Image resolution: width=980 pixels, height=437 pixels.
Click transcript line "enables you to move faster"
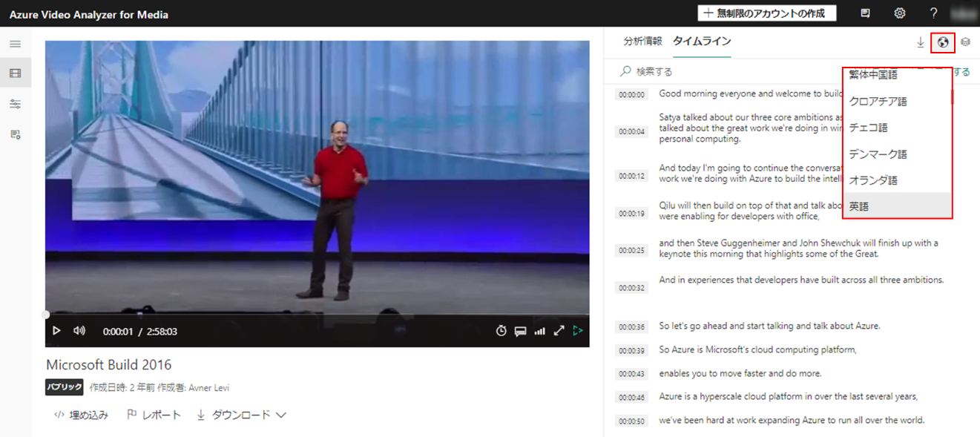click(x=740, y=373)
